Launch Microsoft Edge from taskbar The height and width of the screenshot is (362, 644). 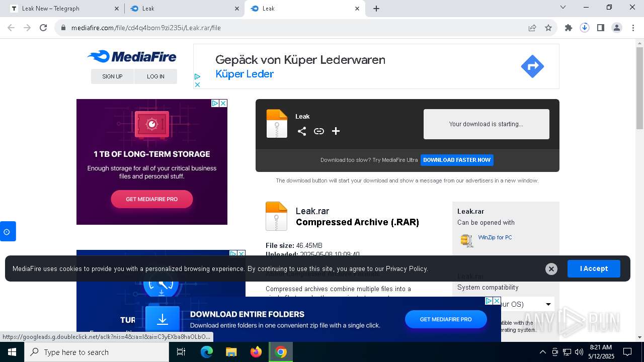click(x=207, y=352)
